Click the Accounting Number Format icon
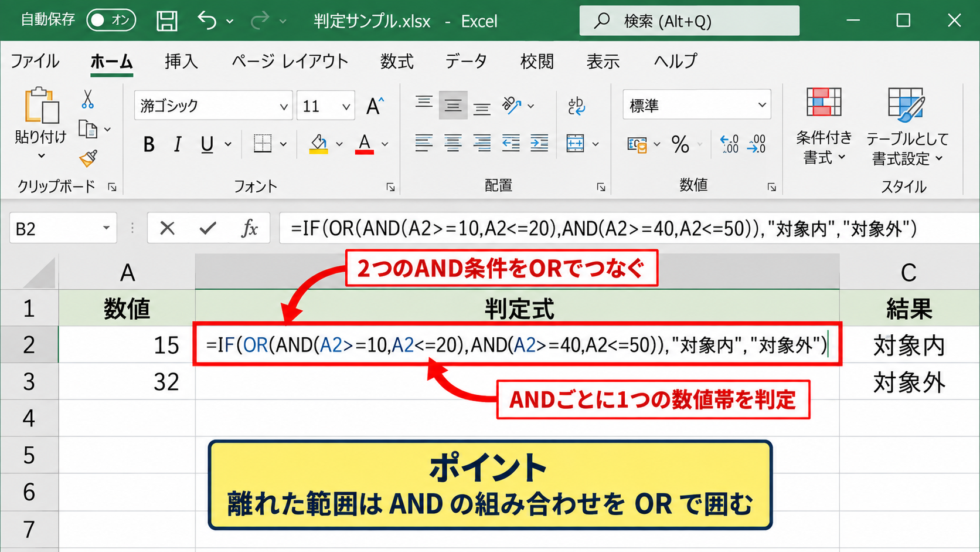 coord(637,144)
